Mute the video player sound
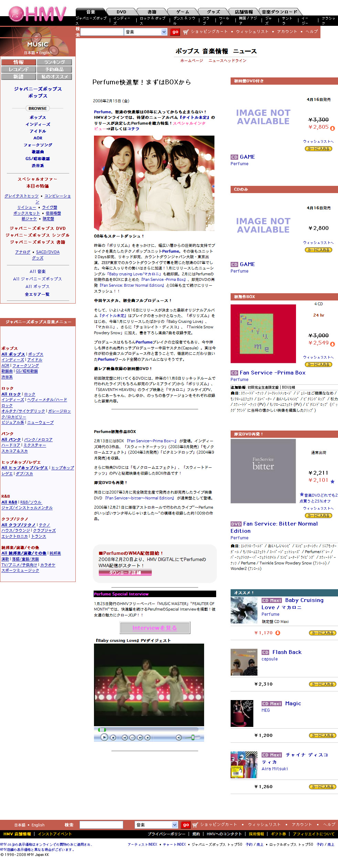Image resolution: width=338 pixels, height=868 pixels. 179,737
